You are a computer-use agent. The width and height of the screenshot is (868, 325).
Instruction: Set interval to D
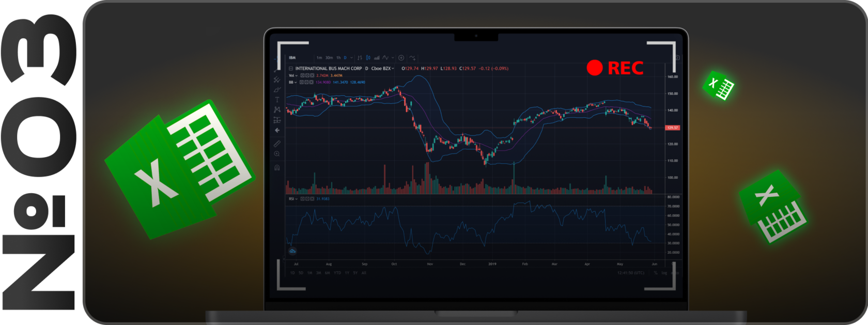click(x=345, y=58)
